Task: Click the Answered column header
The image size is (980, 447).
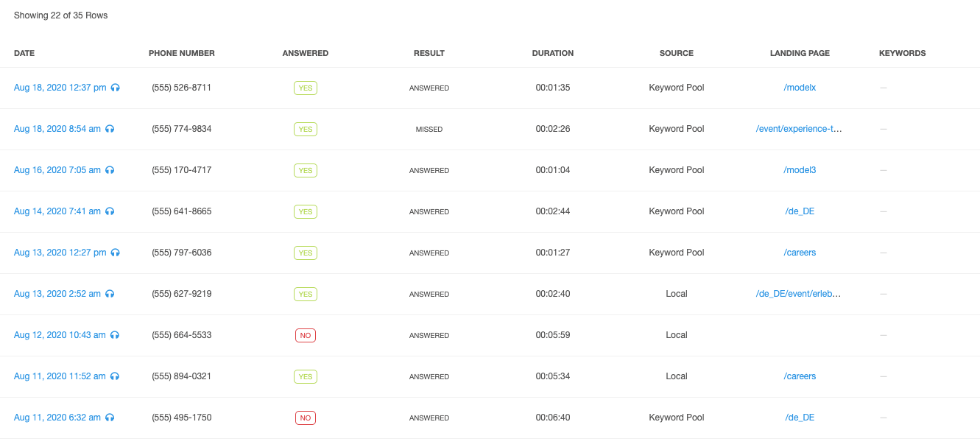Action: coord(306,53)
